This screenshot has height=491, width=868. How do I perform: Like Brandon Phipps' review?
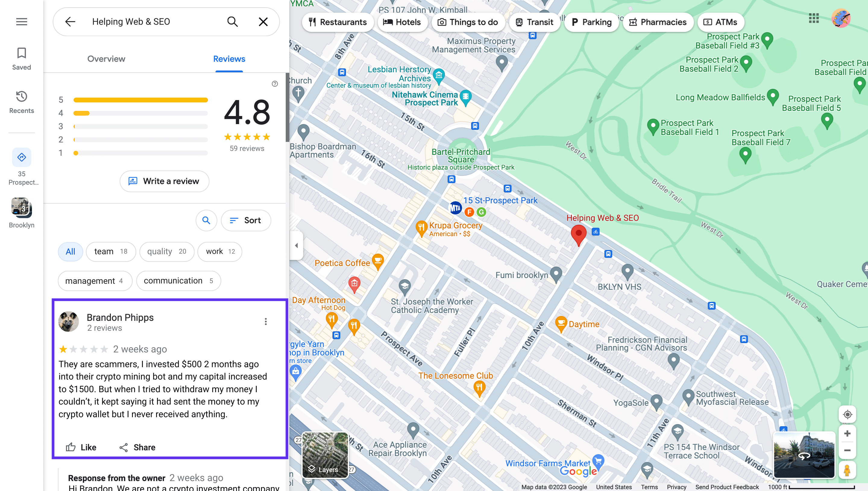point(81,448)
